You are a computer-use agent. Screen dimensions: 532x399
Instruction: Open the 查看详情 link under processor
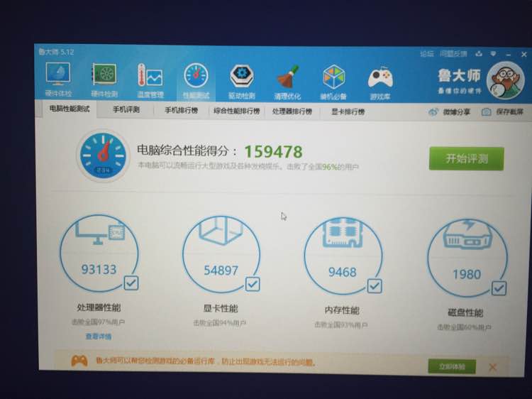click(x=99, y=337)
